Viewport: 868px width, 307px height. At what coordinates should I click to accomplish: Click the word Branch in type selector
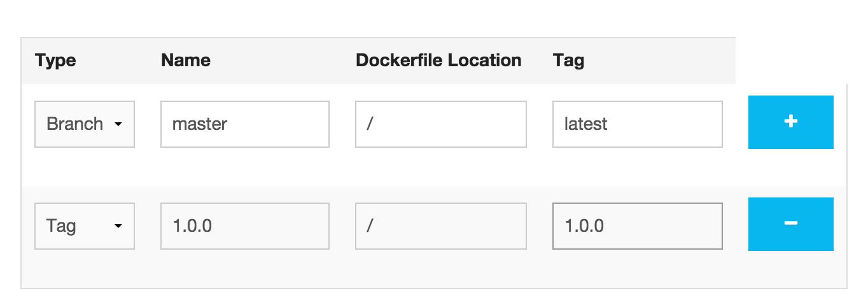coord(74,124)
